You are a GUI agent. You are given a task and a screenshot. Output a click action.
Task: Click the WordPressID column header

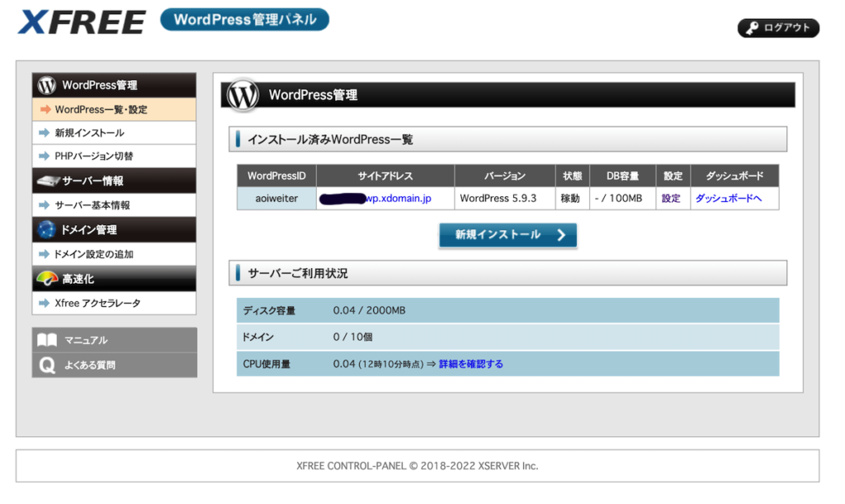pyautogui.click(x=276, y=176)
